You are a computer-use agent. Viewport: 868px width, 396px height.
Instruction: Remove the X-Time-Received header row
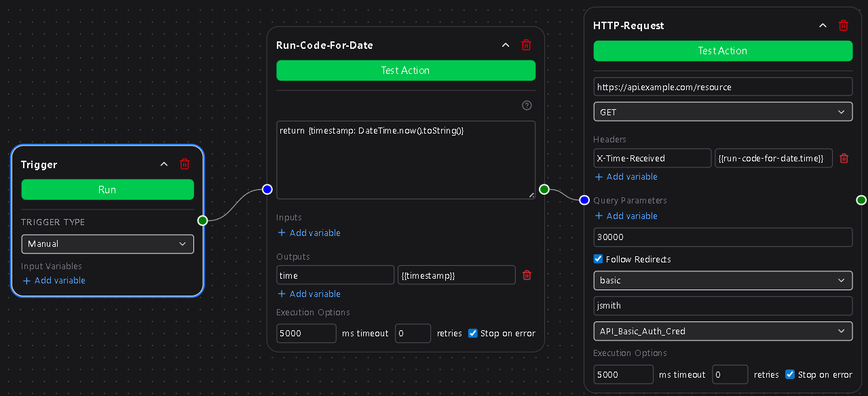click(x=844, y=158)
